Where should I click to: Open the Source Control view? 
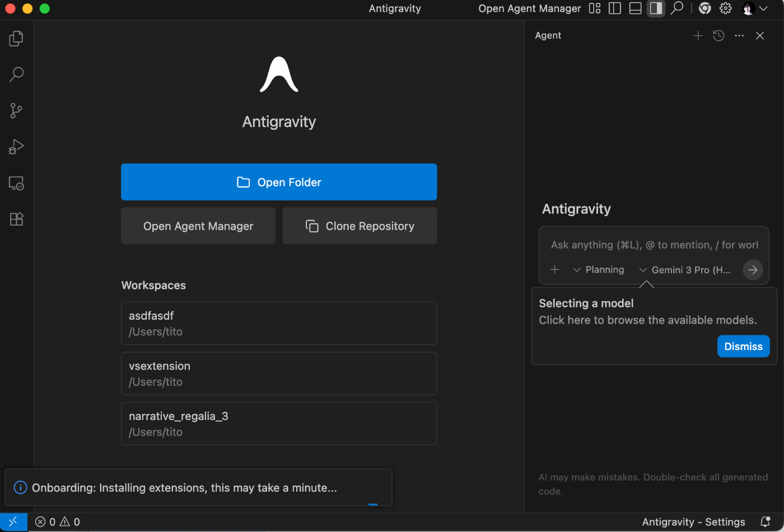pos(16,111)
